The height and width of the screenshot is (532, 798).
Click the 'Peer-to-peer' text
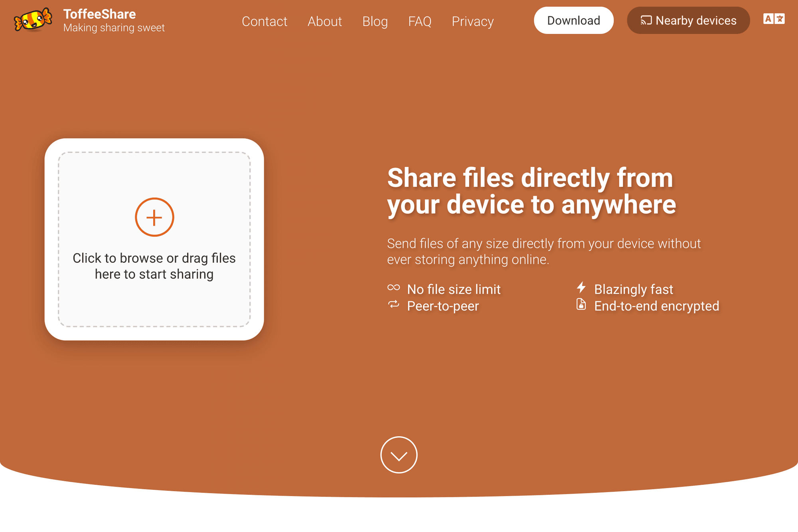(443, 306)
